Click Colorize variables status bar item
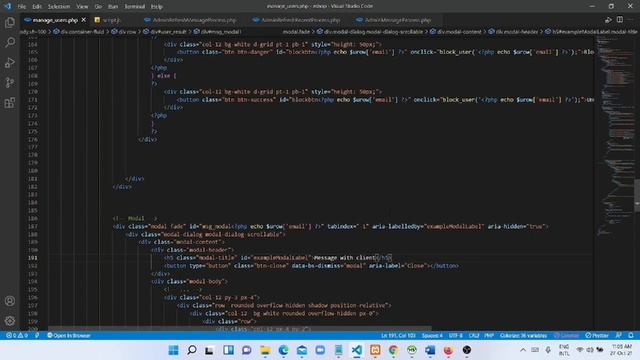Screen dimensions: 640x360 pos(523,336)
